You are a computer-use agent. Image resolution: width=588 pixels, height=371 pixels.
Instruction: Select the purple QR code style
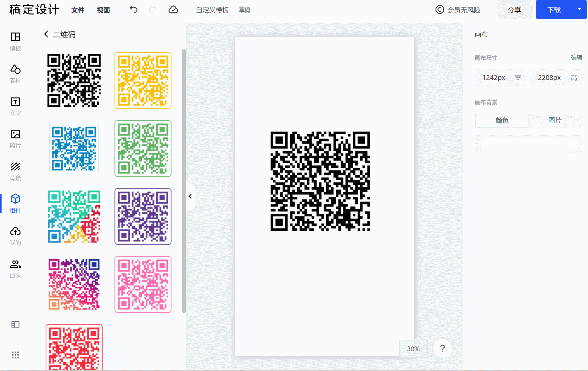[x=143, y=216]
